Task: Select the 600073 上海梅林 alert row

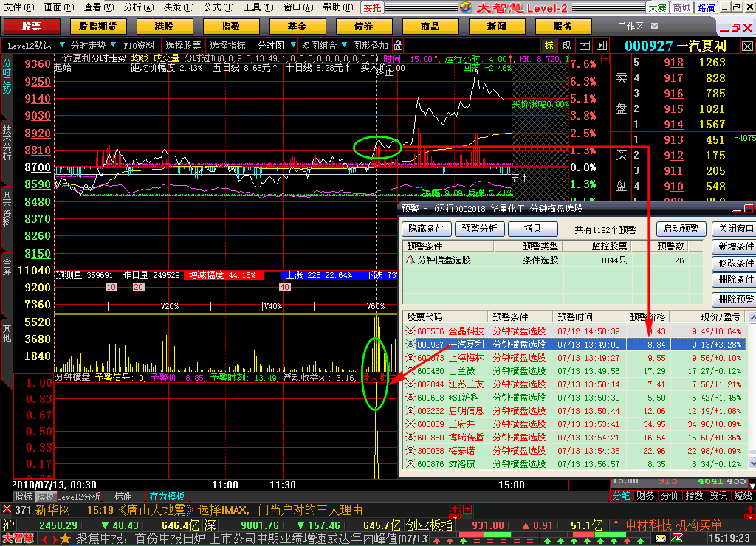Action: click(574, 358)
